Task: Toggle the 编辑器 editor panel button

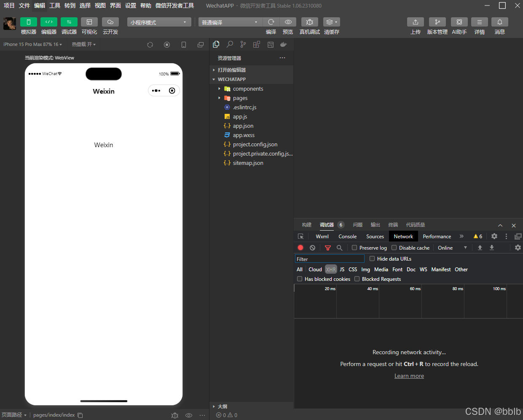Action: [x=49, y=22]
